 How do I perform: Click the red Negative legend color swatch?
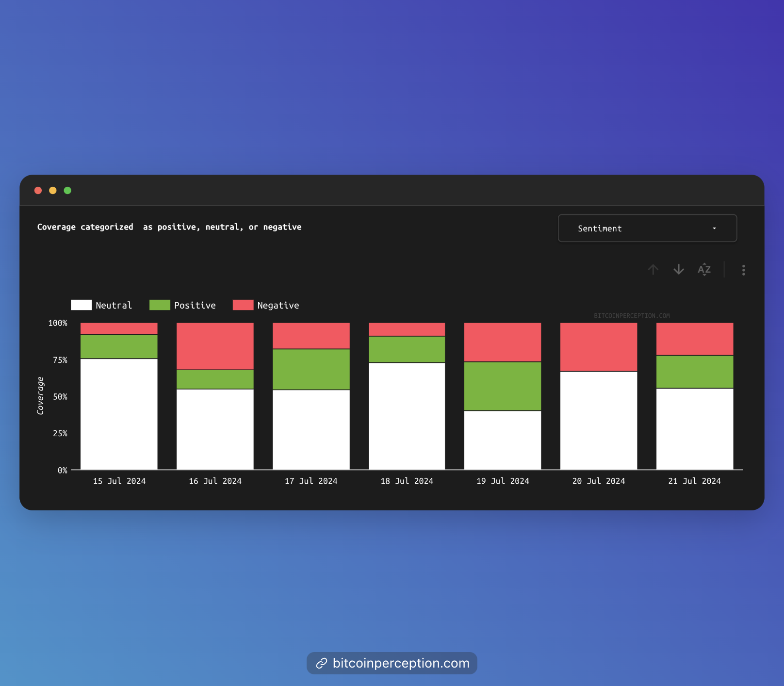(x=243, y=305)
